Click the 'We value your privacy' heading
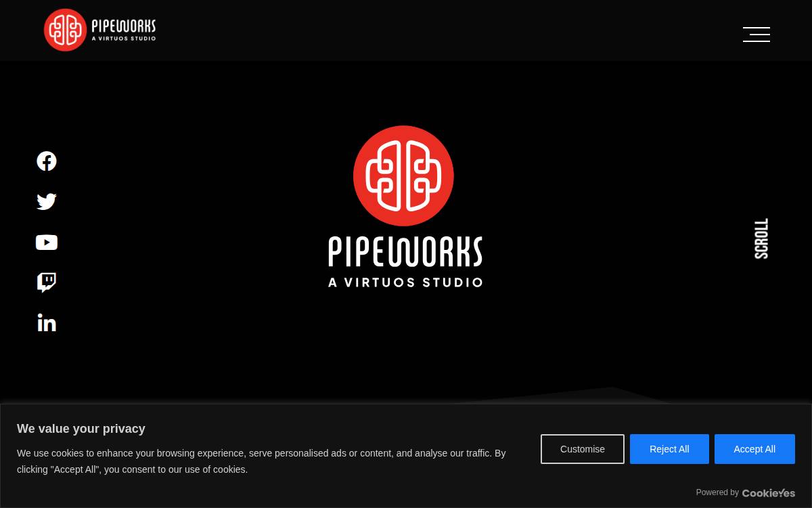Screen dimensions: 812x508 (x=81, y=429)
